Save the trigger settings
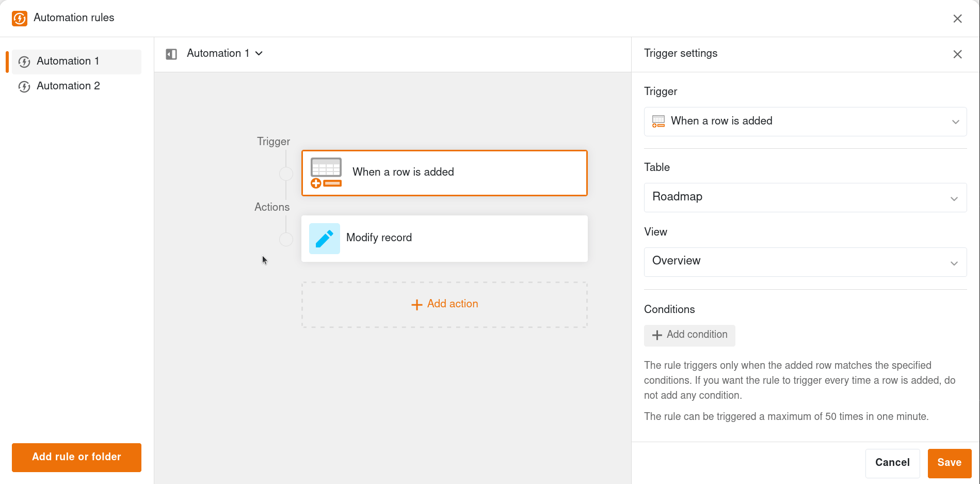Viewport: 980px width, 484px height. (949, 462)
